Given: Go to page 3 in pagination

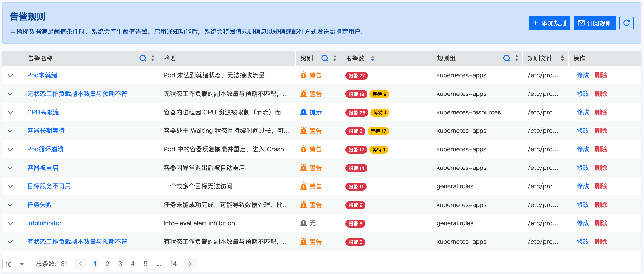Looking at the screenshot, I should 120,264.
